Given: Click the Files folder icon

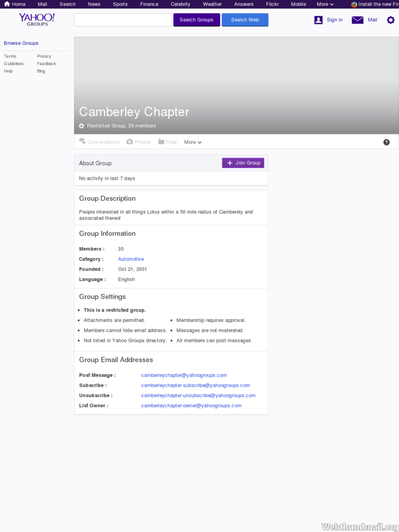Looking at the screenshot, I should tap(161, 142).
